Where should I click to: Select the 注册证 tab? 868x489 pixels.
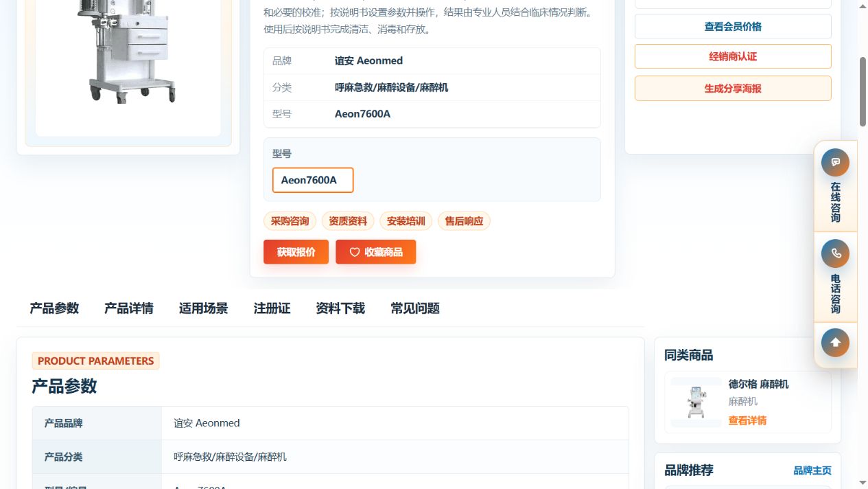(x=272, y=308)
